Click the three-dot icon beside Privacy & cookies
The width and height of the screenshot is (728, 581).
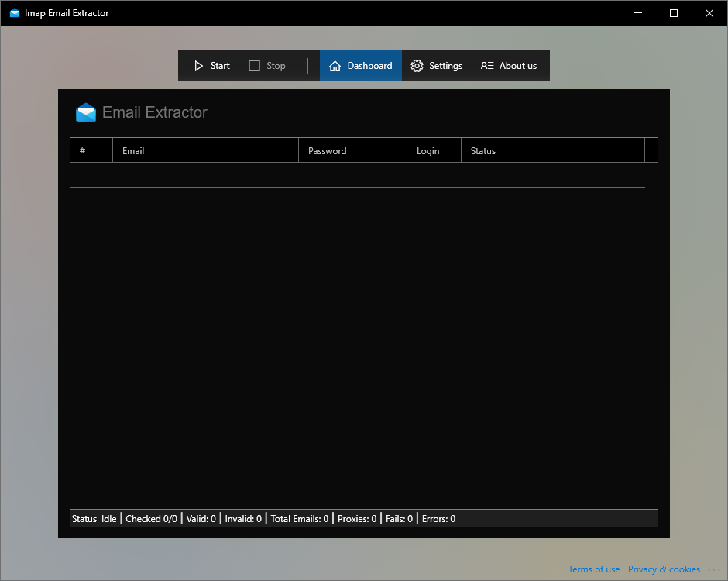[x=713, y=569]
